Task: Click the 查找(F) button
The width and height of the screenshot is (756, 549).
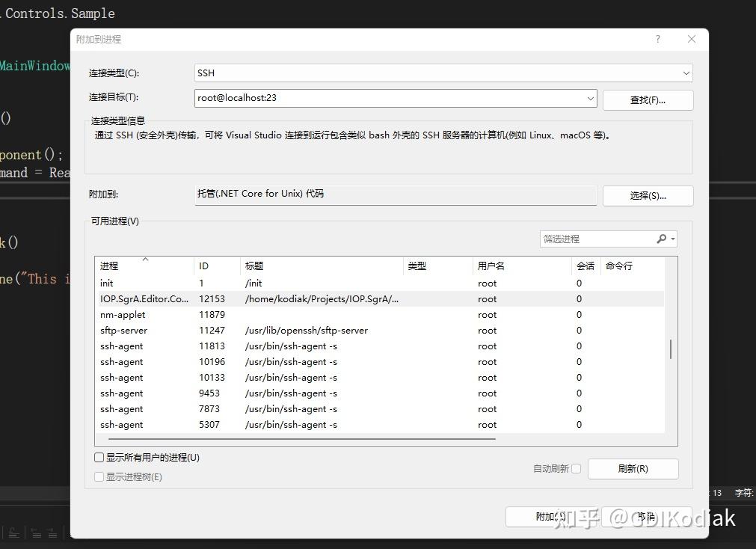Action: pyautogui.click(x=648, y=99)
